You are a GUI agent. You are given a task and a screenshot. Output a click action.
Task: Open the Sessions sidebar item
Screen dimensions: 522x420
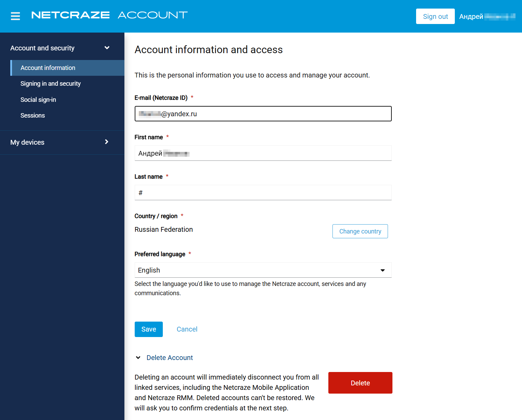[x=33, y=116]
